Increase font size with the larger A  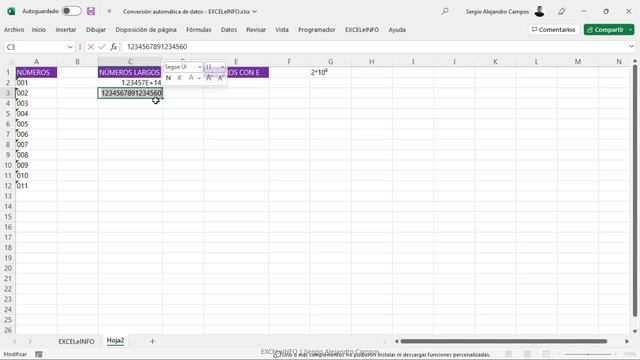coord(209,78)
